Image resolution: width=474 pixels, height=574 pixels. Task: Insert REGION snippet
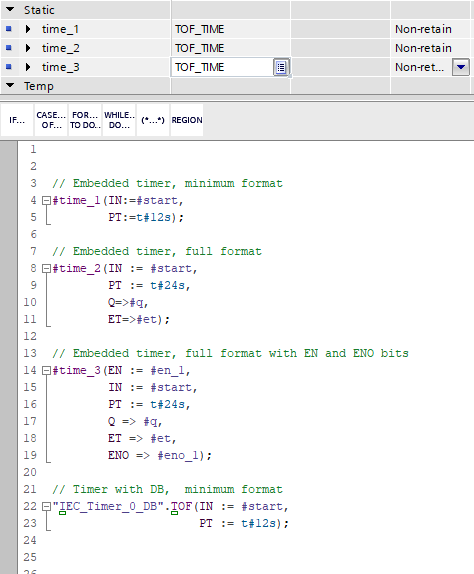pos(187,120)
